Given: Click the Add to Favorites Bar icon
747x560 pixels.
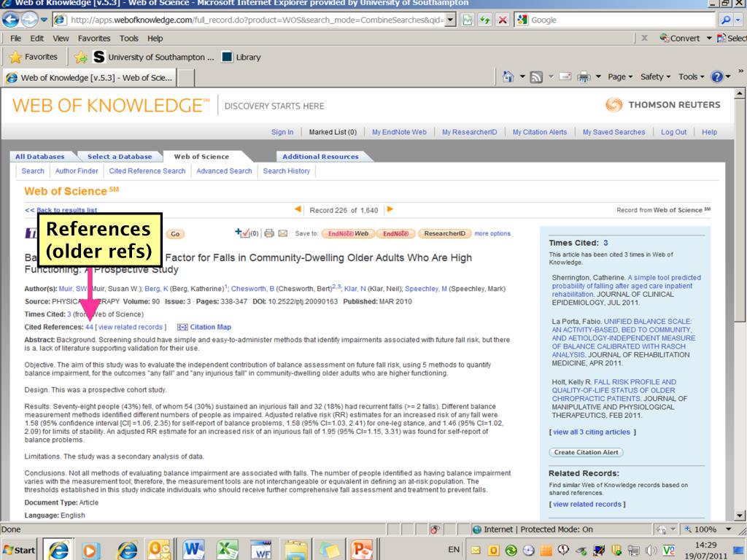Looking at the screenshot, I should tap(80, 57).
